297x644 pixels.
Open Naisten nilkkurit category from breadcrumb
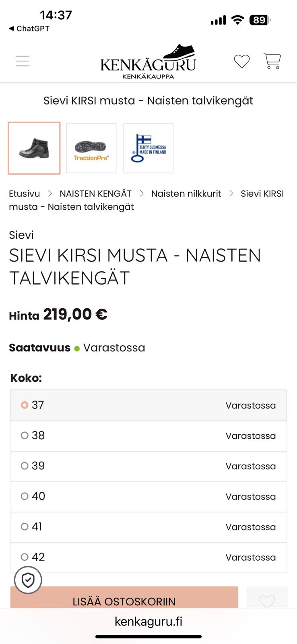click(186, 193)
